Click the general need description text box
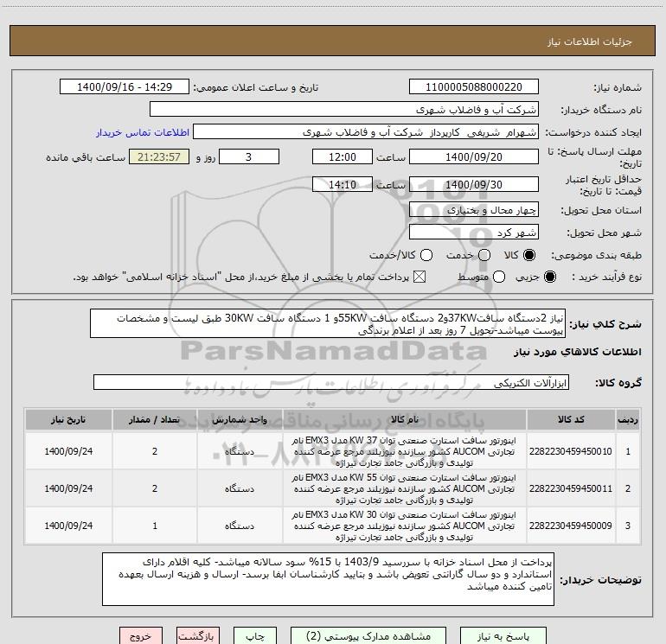Image resolution: width=666 pixels, height=644 pixels. pyautogui.click(x=328, y=323)
